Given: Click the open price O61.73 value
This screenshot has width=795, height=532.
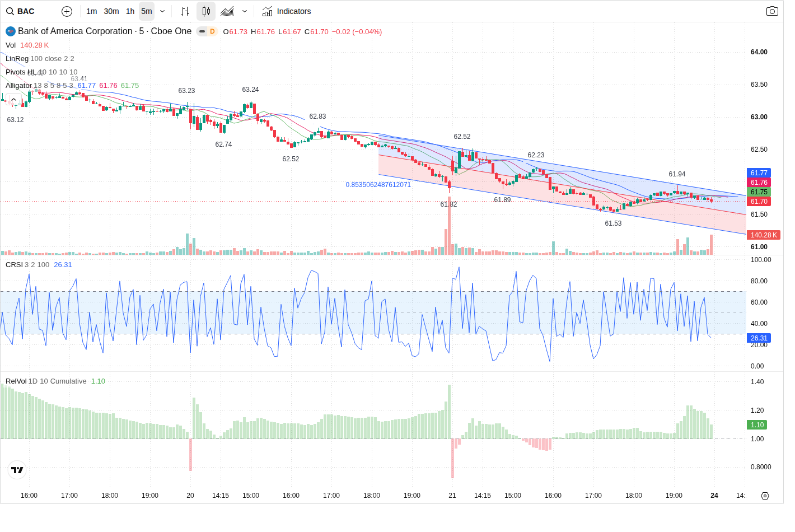Looking at the screenshot, I should click(x=235, y=32).
